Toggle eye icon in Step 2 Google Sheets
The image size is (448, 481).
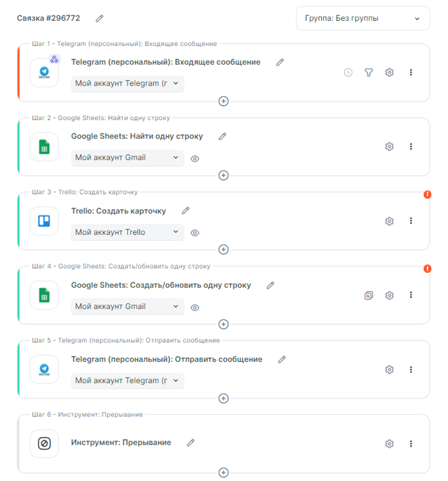(195, 159)
